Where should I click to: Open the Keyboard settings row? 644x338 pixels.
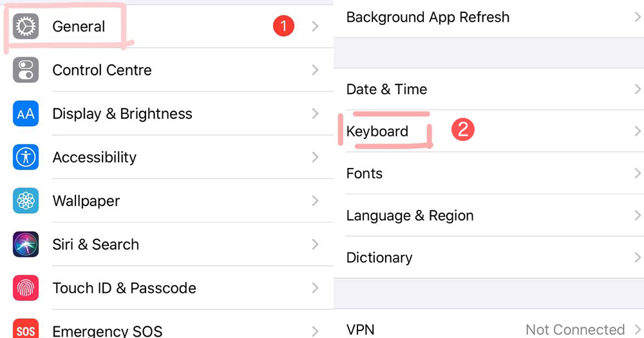click(377, 131)
